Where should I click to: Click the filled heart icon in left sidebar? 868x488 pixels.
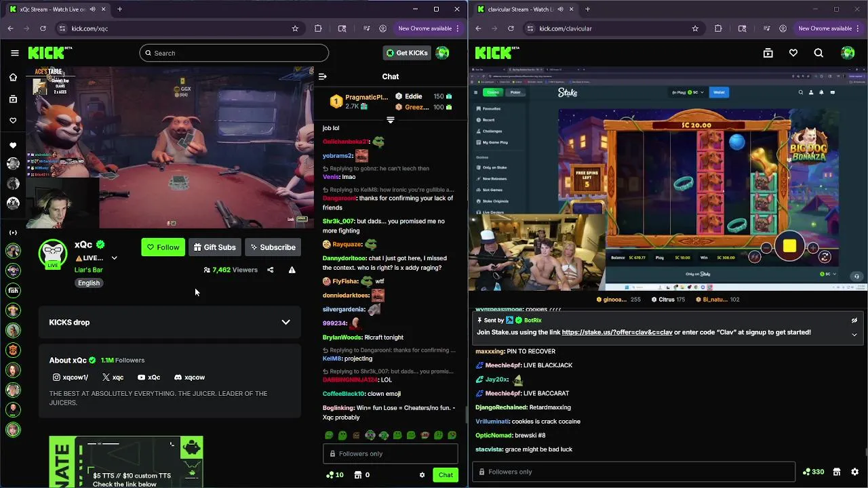coord(13,146)
